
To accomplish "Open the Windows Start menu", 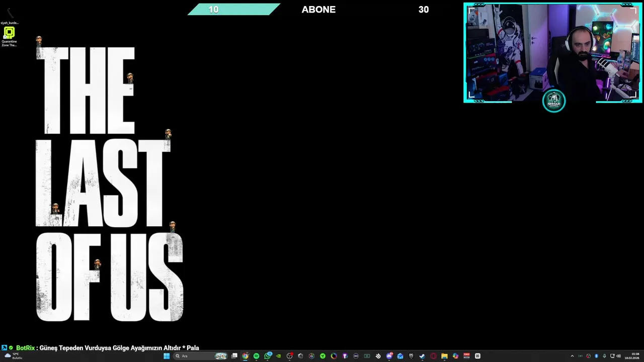I will (x=167, y=356).
